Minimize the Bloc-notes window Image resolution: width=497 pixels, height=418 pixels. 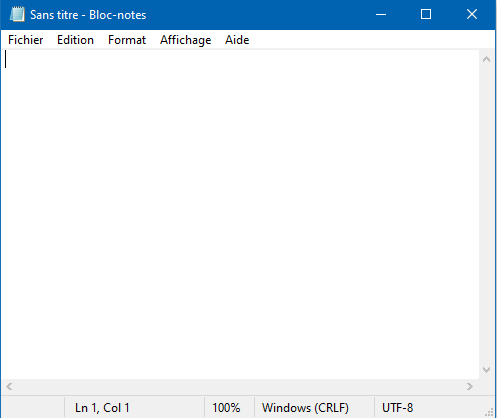(381, 15)
